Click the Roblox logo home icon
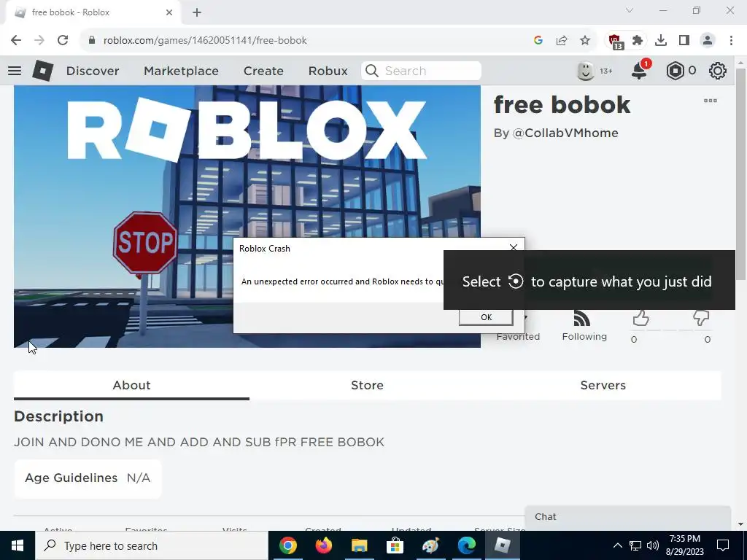The height and width of the screenshot is (560, 747). coord(43,71)
